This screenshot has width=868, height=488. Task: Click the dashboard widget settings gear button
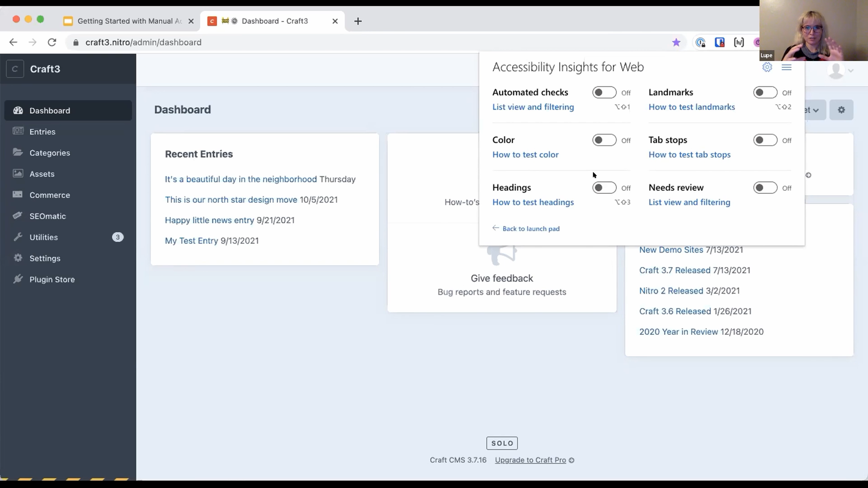(841, 110)
